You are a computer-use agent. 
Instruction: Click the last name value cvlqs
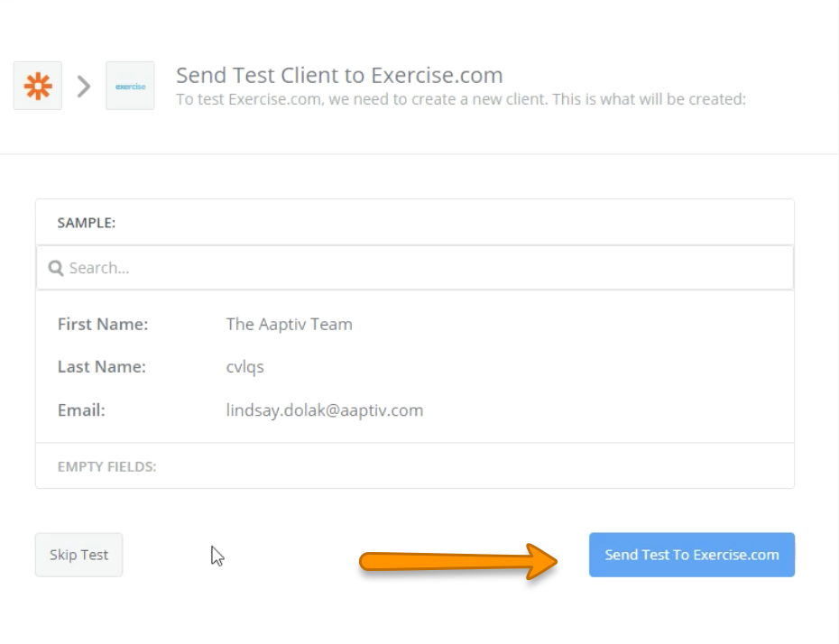pyautogui.click(x=245, y=367)
